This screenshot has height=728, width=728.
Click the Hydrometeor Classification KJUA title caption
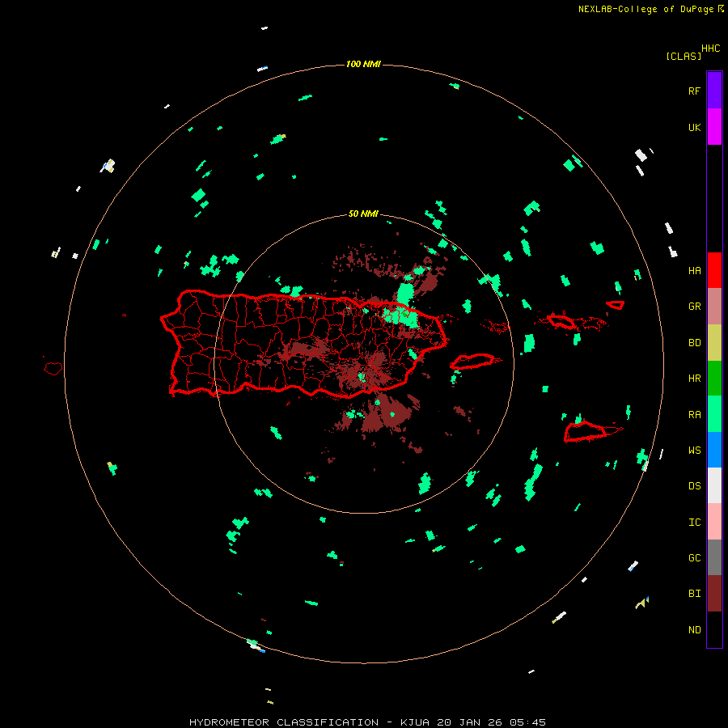(367, 722)
